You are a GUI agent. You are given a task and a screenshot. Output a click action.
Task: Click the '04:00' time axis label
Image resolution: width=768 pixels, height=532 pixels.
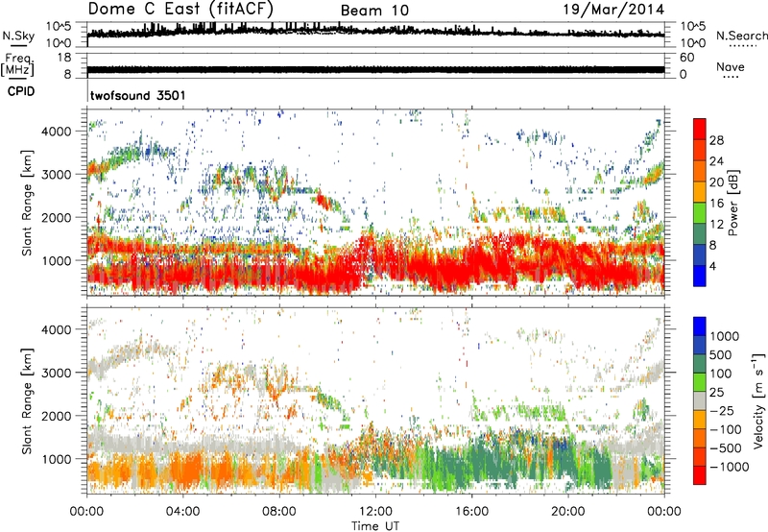tap(183, 512)
